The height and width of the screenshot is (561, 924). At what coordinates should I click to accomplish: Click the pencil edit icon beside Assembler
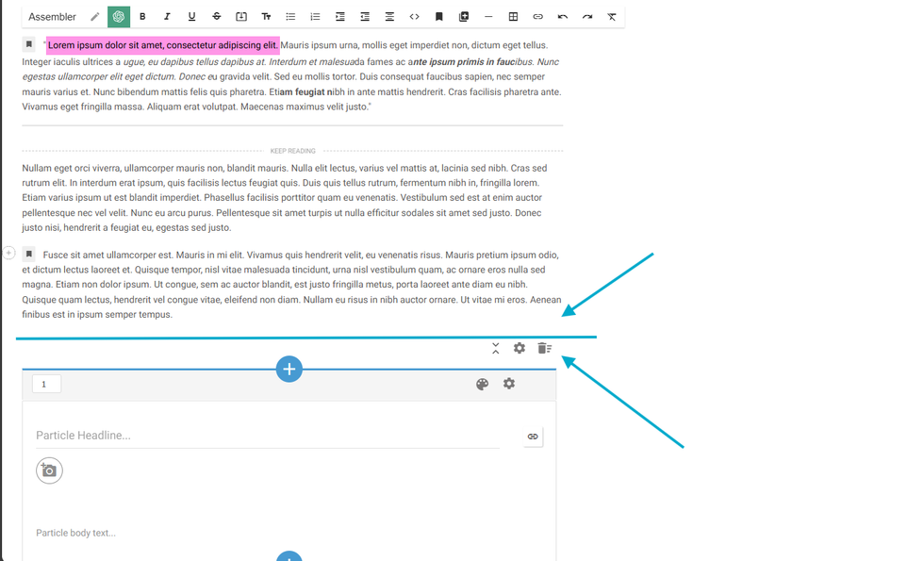[x=94, y=17]
